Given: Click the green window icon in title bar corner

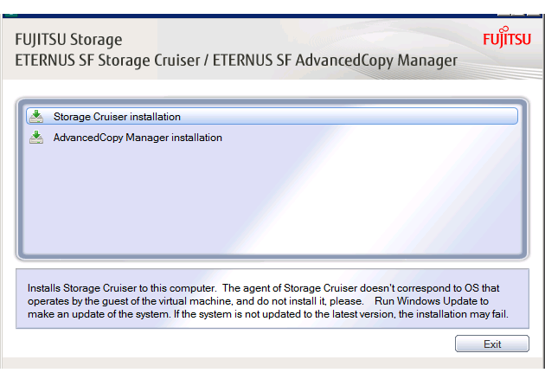Looking at the screenshot, I should pyautogui.click(x=10, y=16).
